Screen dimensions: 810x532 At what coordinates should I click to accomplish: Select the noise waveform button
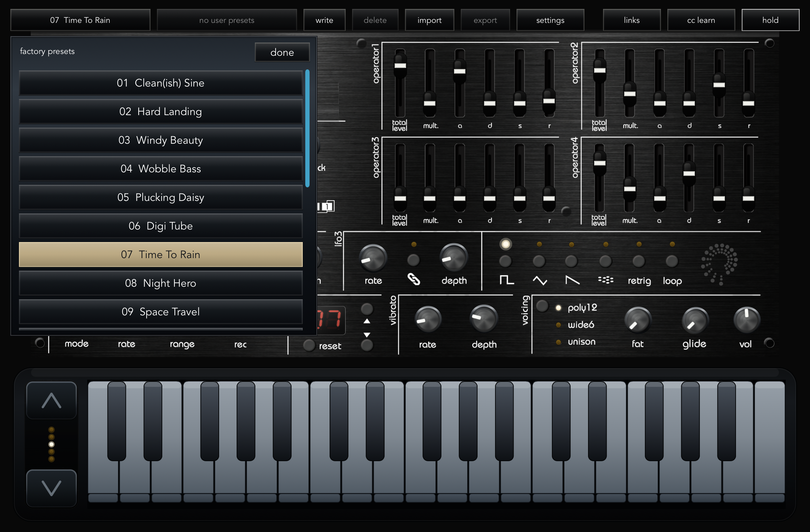pos(606,261)
